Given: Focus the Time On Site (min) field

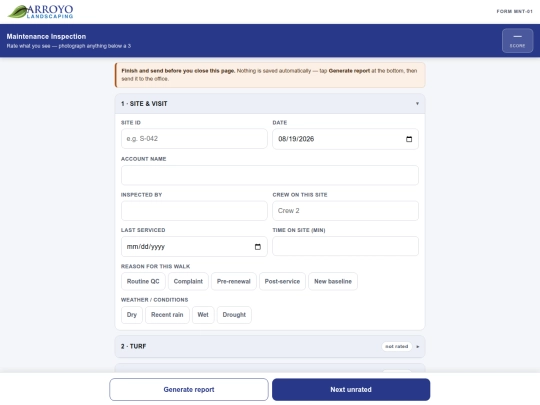Looking at the screenshot, I should [x=345, y=246].
